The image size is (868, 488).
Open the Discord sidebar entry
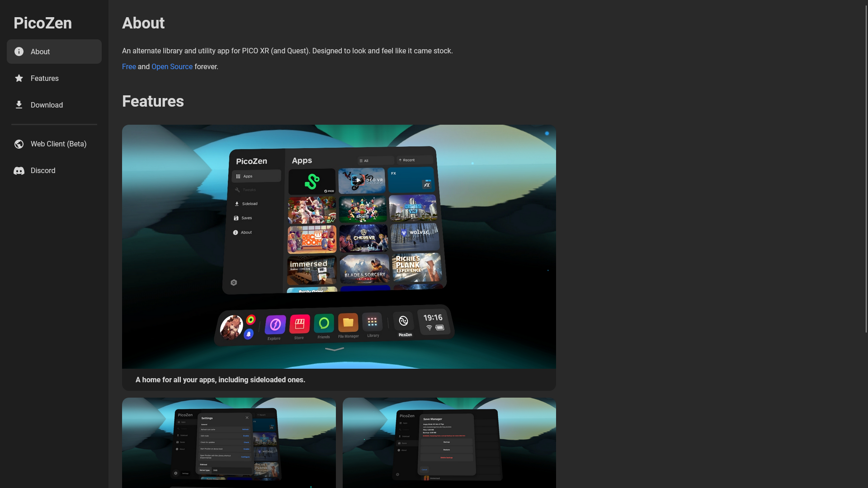coord(43,170)
